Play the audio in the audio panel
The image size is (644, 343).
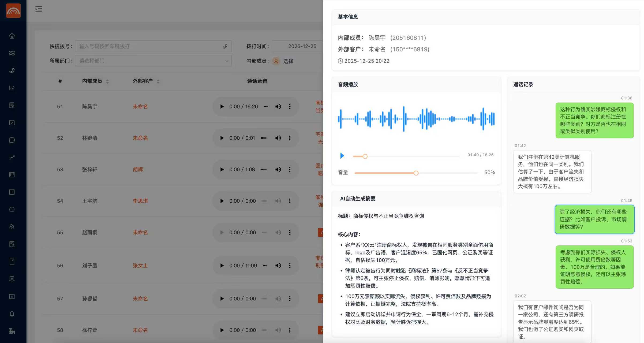point(342,156)
